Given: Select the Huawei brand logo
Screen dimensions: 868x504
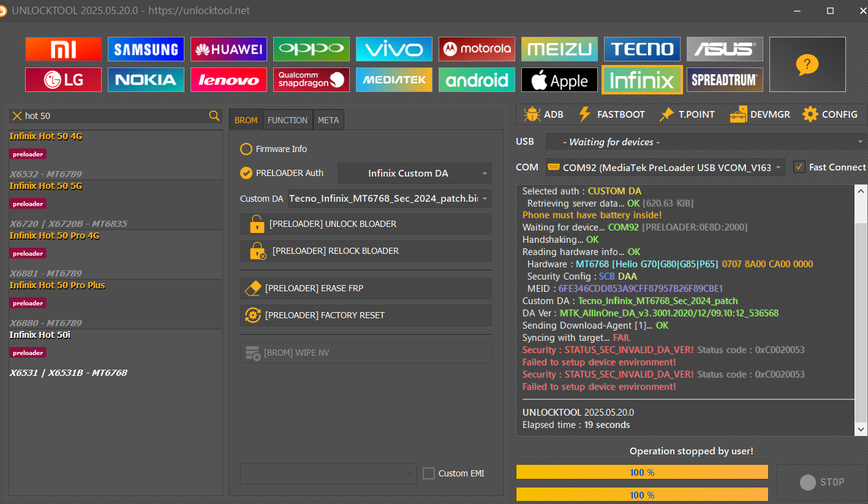Looking at the screenshot, I should [x=228, y=49].
